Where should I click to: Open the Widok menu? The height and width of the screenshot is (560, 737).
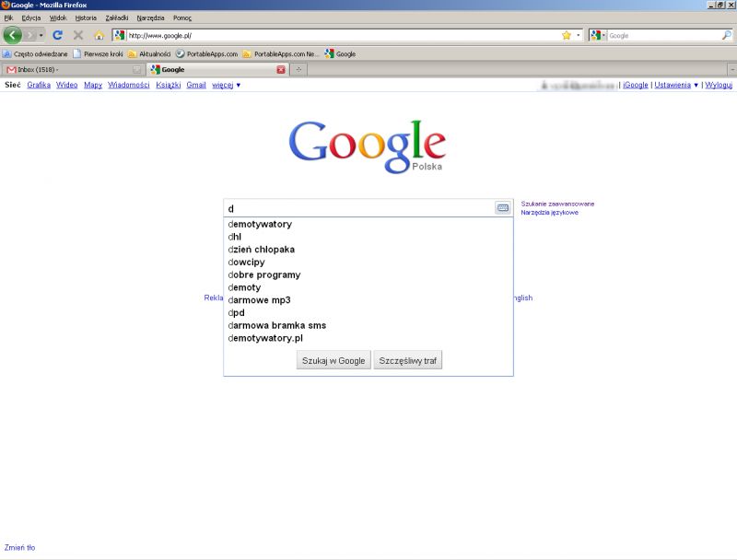click(58, 17)
